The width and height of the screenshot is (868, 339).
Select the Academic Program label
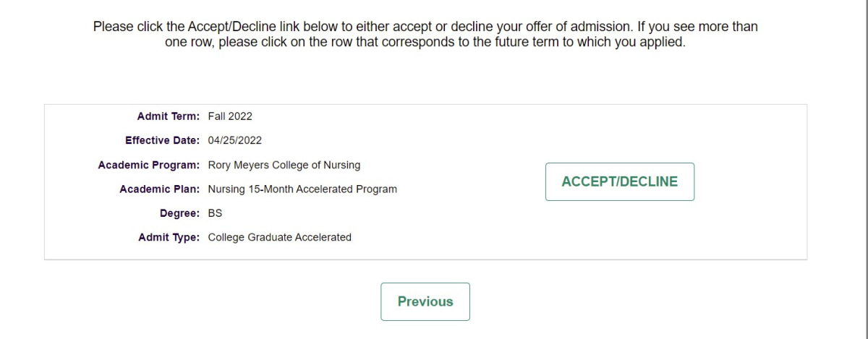point(149,165)
